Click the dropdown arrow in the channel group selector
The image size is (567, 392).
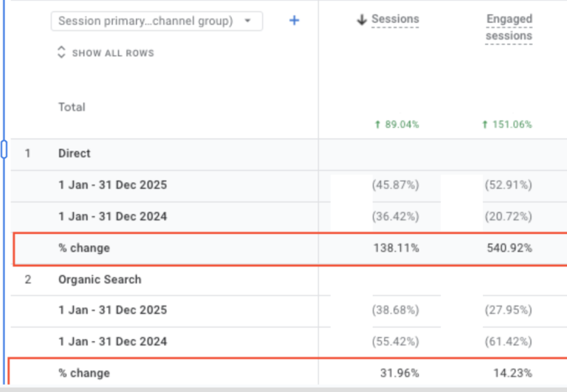[x=247, y=21]
